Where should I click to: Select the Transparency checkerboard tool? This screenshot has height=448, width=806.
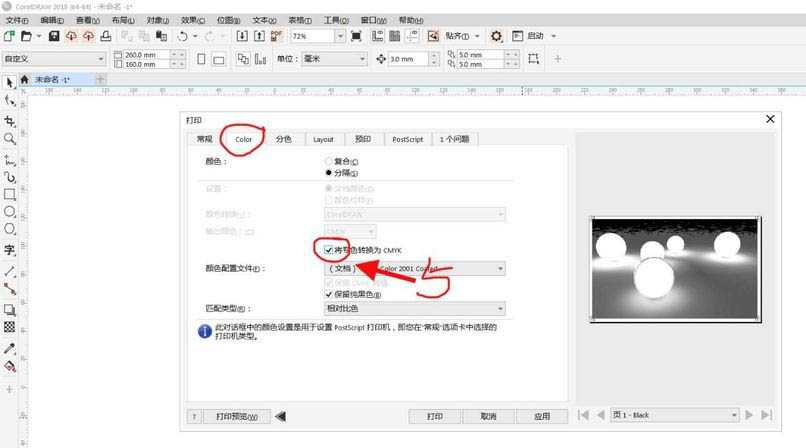[x=10, y=327]
